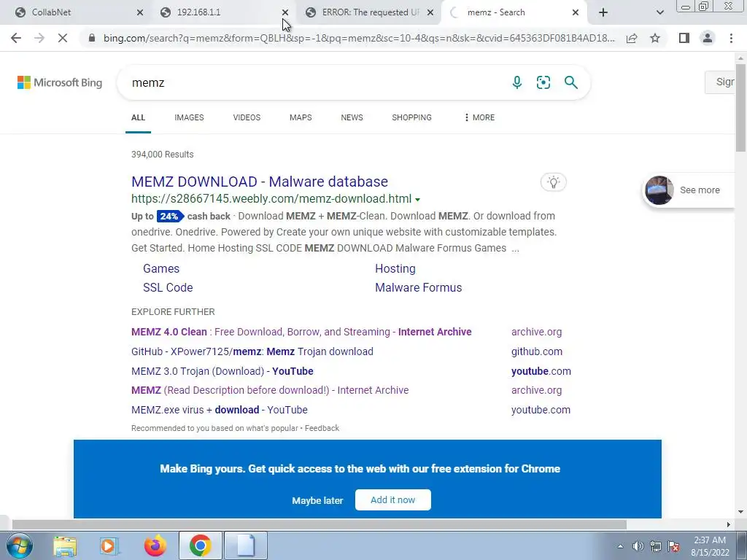
Task: Open the Malware Formus sublink
Action: point(418,287)
